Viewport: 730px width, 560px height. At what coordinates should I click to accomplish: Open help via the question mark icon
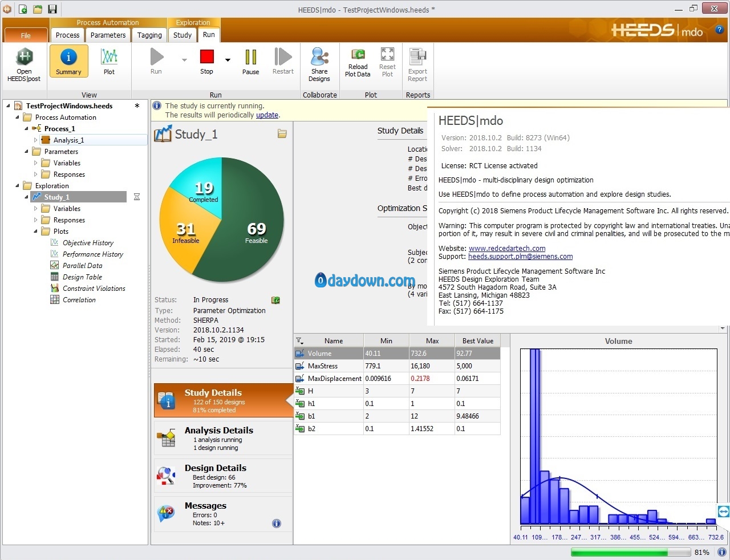(x=720, y=30)
